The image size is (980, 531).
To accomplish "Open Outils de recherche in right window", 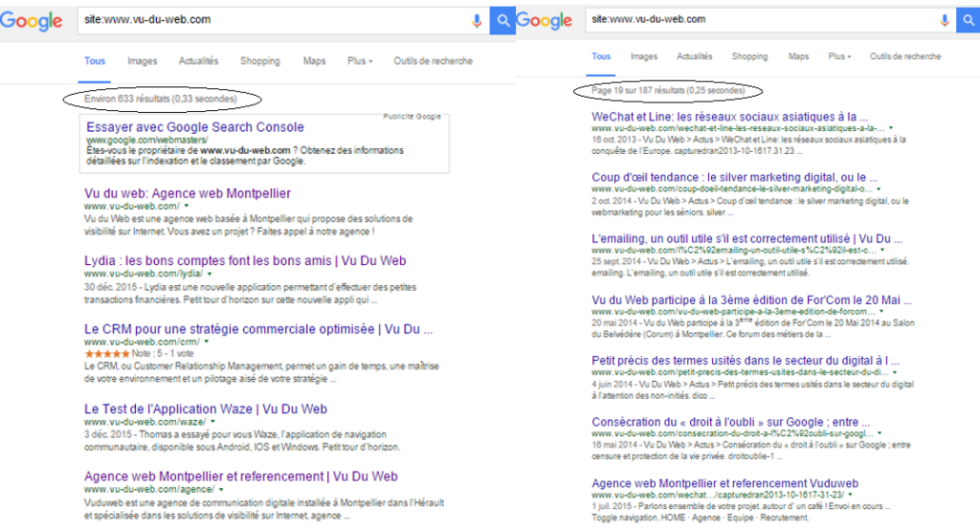I will click(x=905, y=56).
